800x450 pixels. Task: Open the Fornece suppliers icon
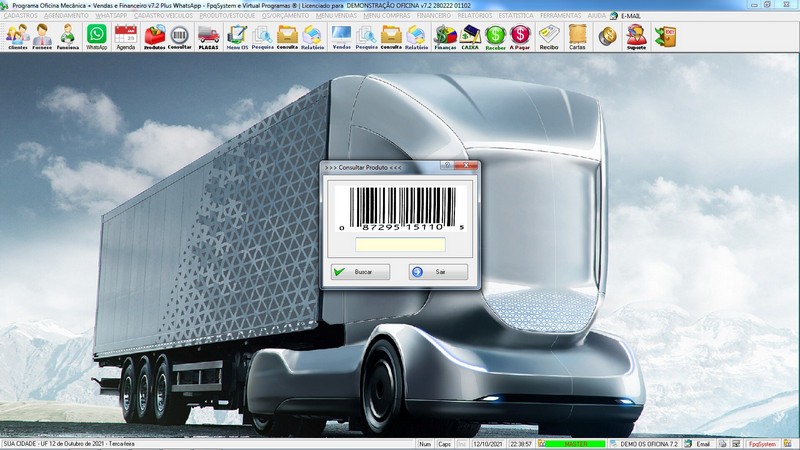[x=42, y=37]
